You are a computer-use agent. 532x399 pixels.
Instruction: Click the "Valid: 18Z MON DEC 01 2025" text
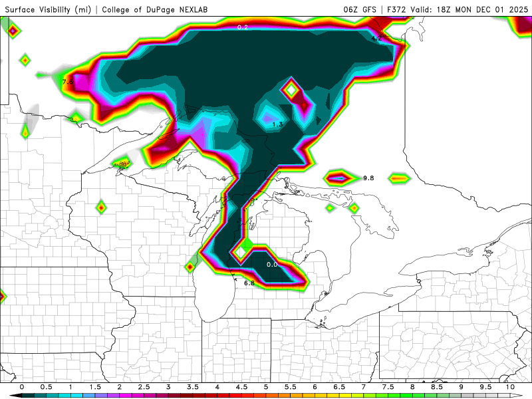(x=469, y=9)
